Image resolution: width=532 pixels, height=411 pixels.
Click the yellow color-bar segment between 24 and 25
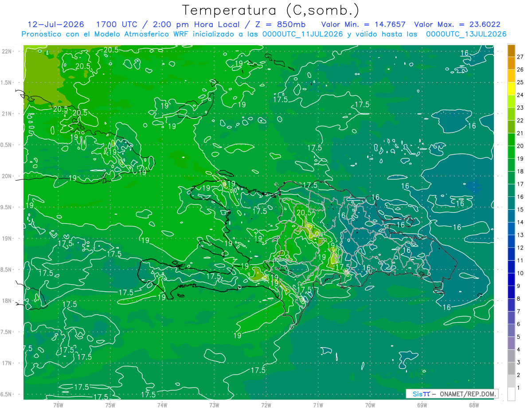pos(511,89)
